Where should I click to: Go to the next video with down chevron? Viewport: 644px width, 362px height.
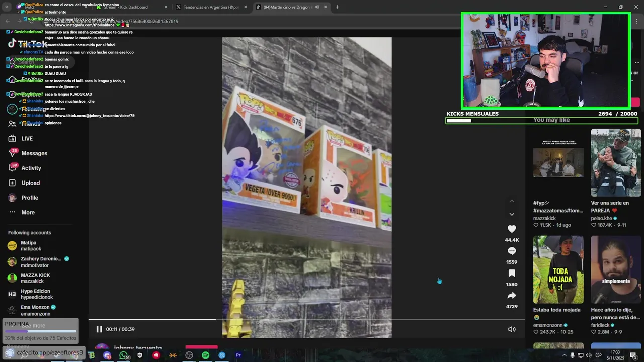pos(512,214)
